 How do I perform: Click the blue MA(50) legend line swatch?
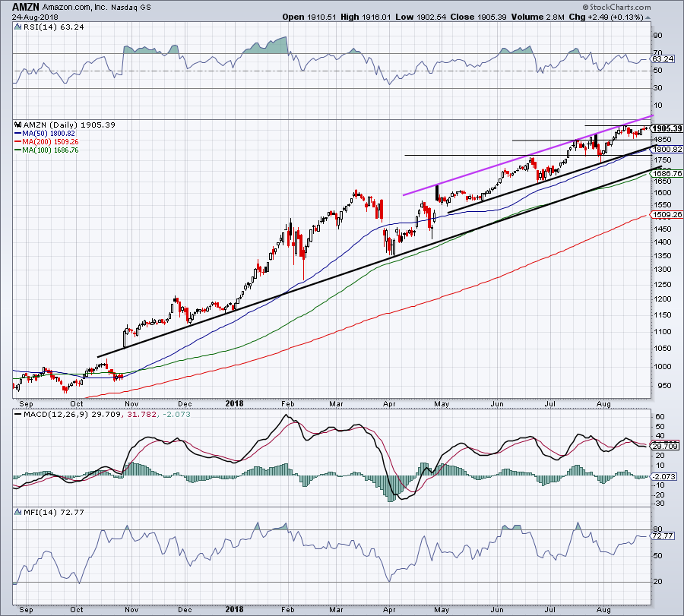(x=18, y=134)
